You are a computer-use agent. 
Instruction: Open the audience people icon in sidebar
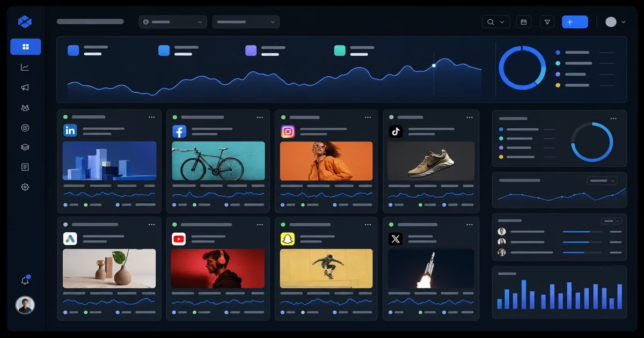click(x=25, y=108)
